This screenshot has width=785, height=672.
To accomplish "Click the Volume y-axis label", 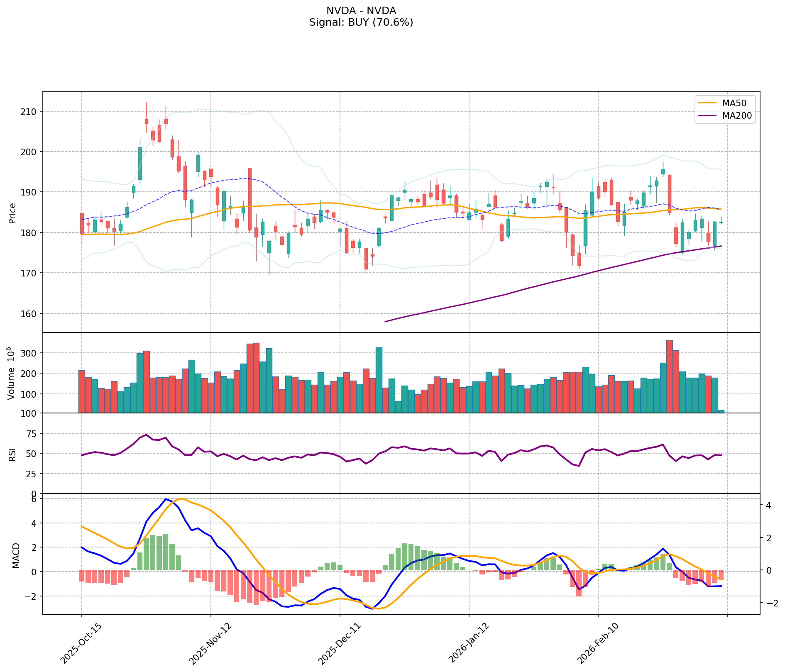I will click(x=12, y=374).
